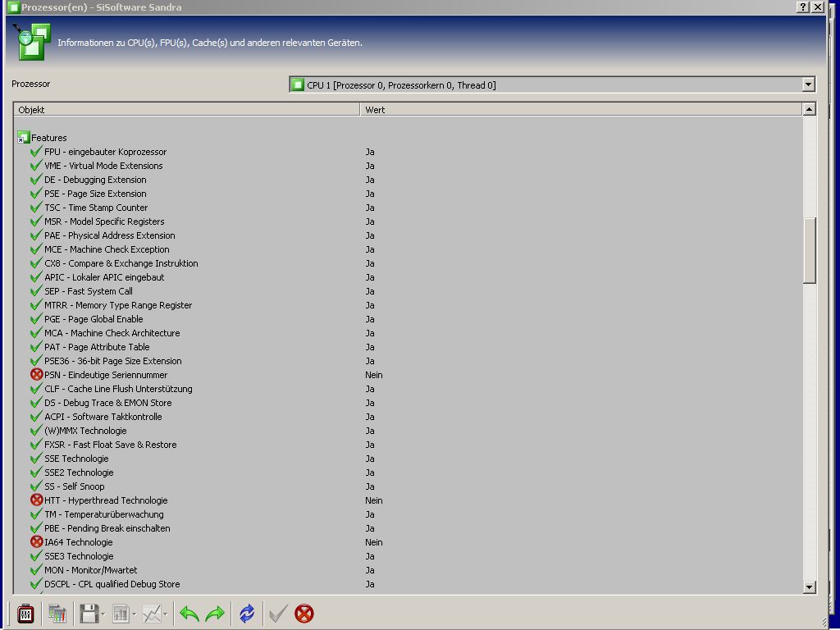Viewport: 840px width, 630px height.
Task: Sort by the Objekt column header
Action: tap(186, 109)
